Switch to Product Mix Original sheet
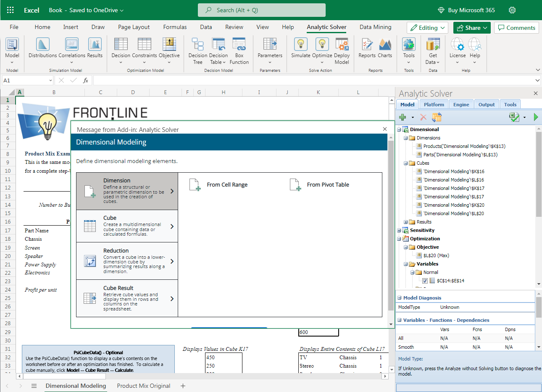 pyautogui.click(x=144, y=386)
